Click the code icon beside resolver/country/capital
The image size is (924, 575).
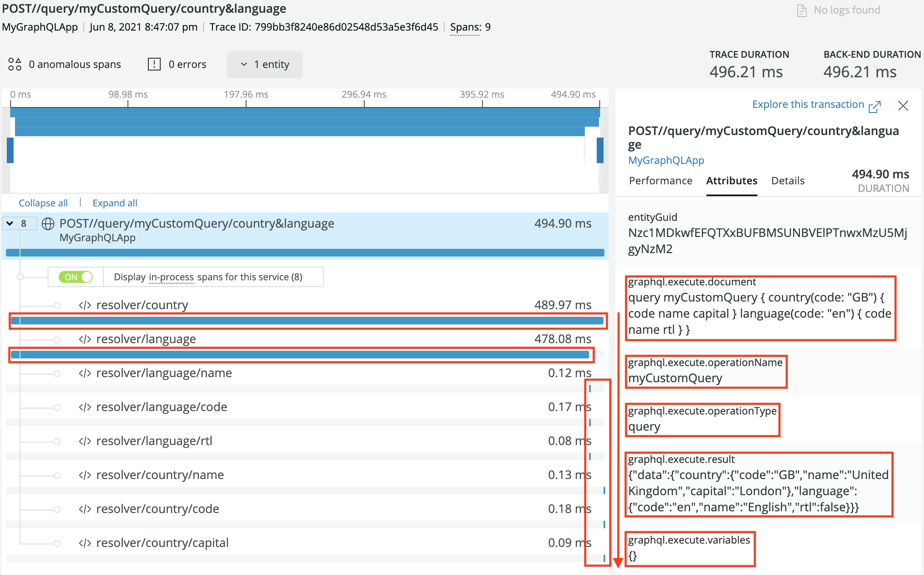coord(85,543)
